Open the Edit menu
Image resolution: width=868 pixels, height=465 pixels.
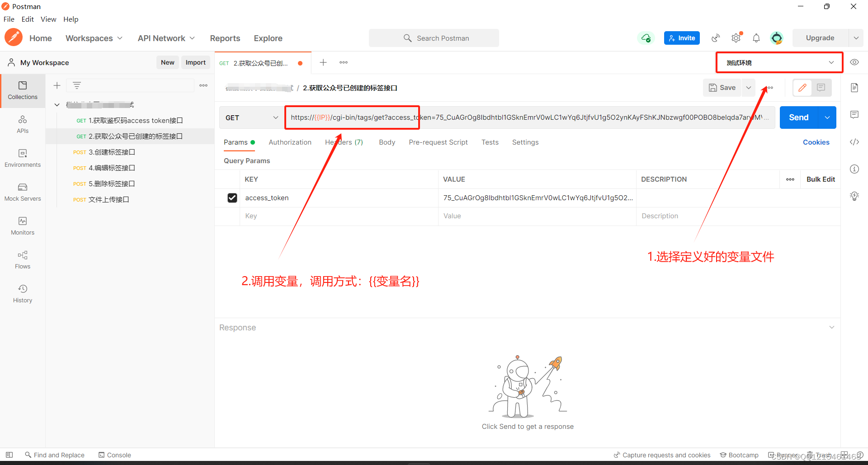point(28,19)
